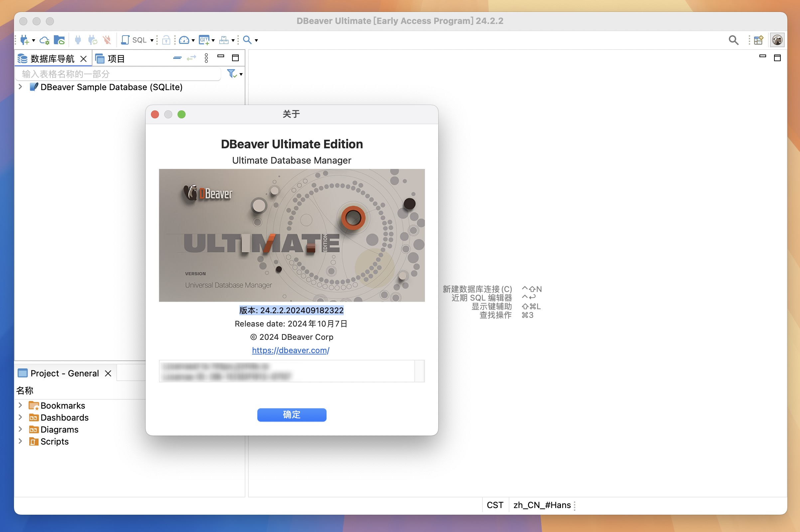This screenshot has height=532, width=800.
Task: Select the Dashboards folder
Action: pyautogui.click(x=65, y=417)
